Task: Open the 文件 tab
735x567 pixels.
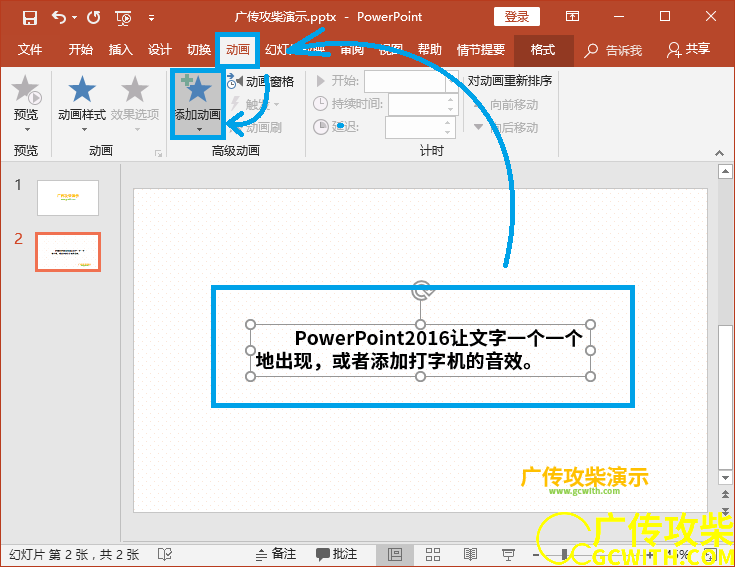Action: [x=30, y=49]
